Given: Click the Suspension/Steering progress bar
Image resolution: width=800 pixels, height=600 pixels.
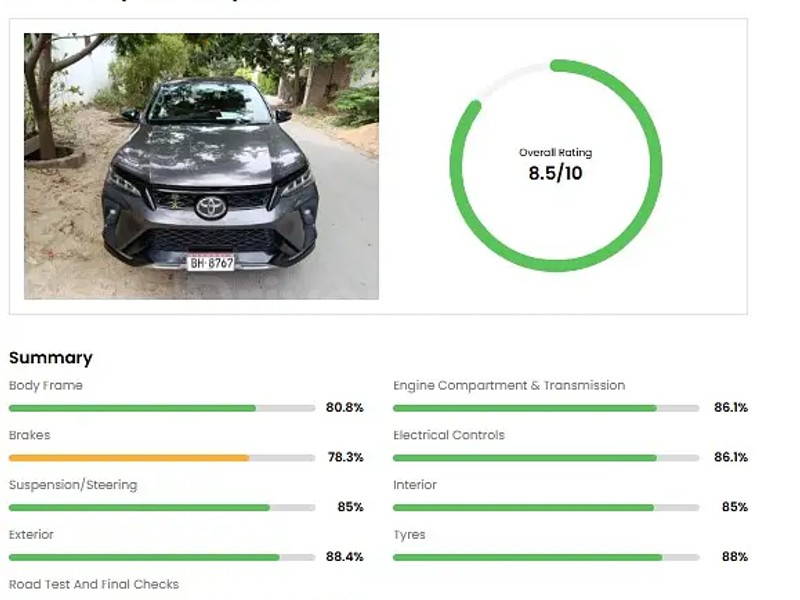Looking at the screenshot, I should [161, 508].
